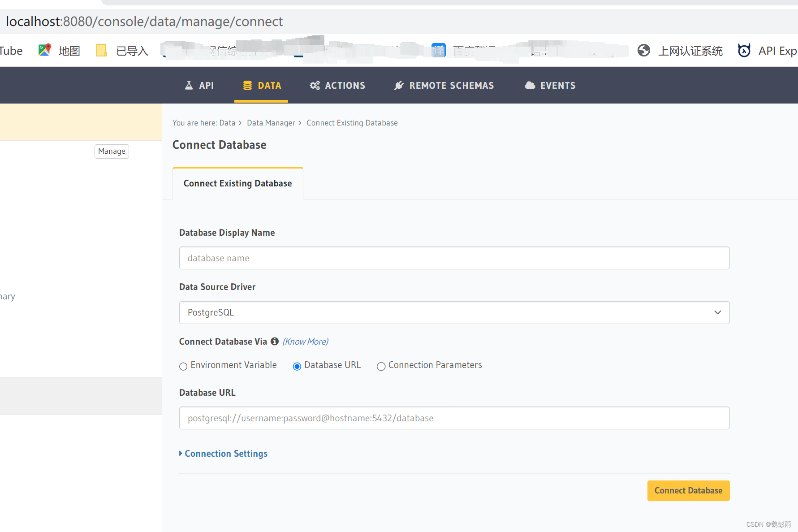Open the yellow imported bookmarks folder icon

click(x=102, y=50)
